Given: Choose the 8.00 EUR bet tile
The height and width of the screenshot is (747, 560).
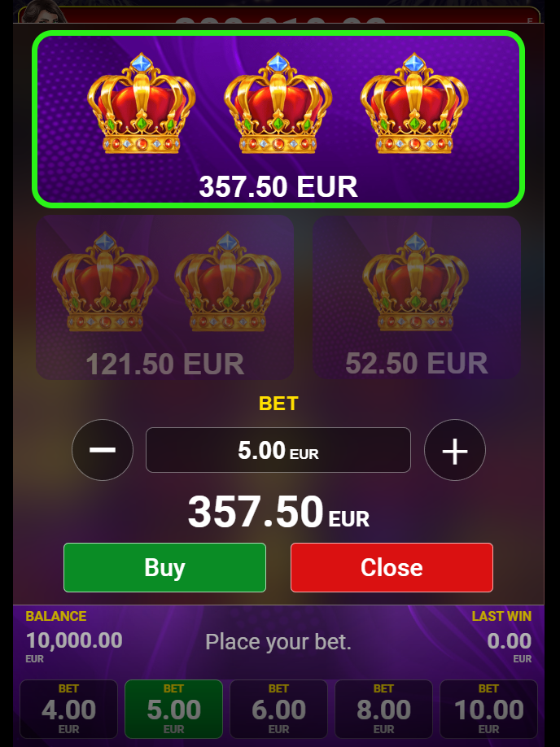Looking at the screenshot, I should click(383, 709).
